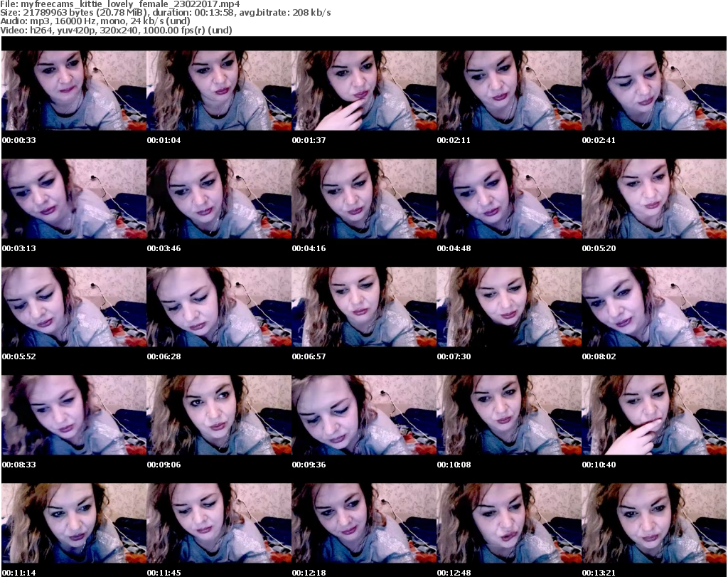Click the 'Audio: mp3, 16000 Hz' info line
Viewport: 728px width, 577px height.
click(95, 21)
